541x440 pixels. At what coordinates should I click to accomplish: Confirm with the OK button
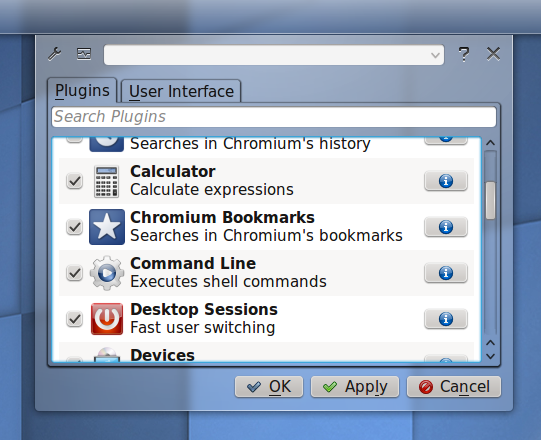pyautogui.click(x=269, y=387)
